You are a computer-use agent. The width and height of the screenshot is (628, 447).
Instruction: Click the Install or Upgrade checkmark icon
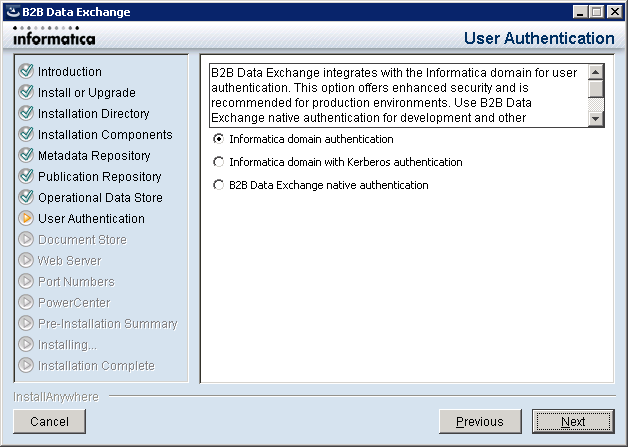(26, 92)
